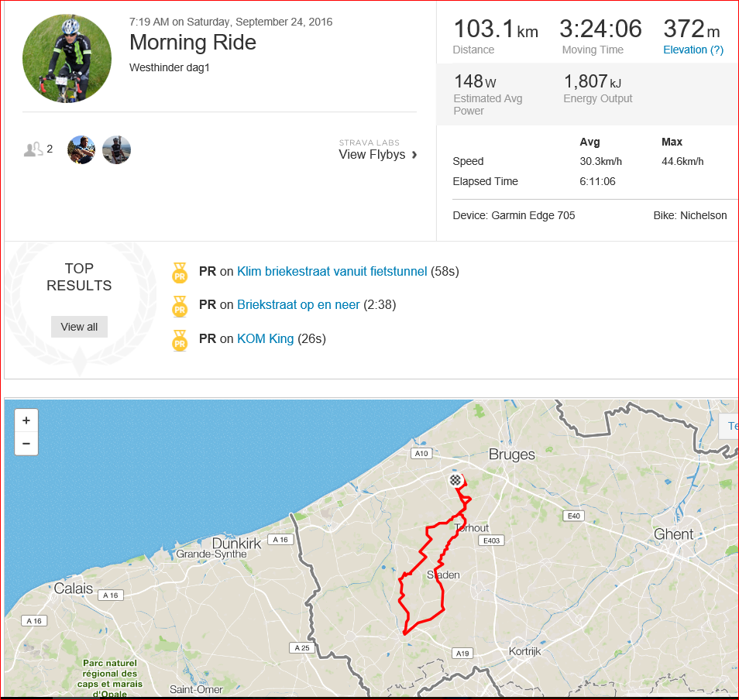Click PR medal next to Klim briekestraat

(x=180, y=273)
